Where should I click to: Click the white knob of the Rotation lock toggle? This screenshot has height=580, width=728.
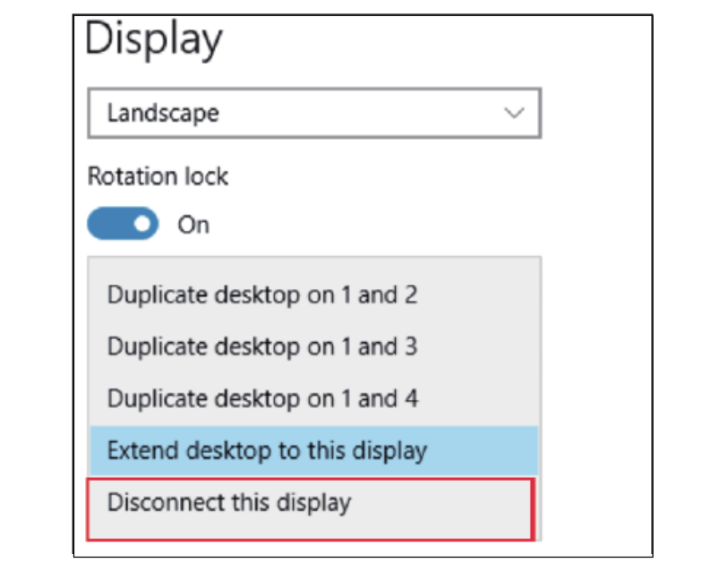[x=142, y=224]
